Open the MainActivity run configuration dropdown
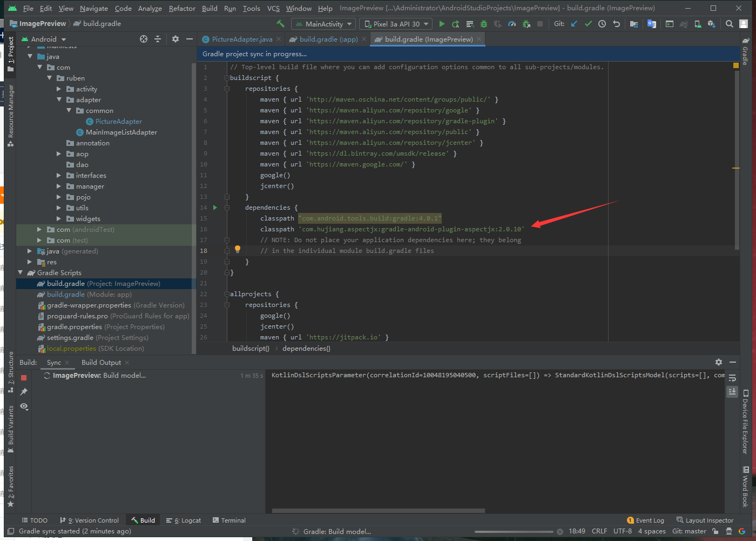This screenshot has width=756, height=541. (323, 24)
